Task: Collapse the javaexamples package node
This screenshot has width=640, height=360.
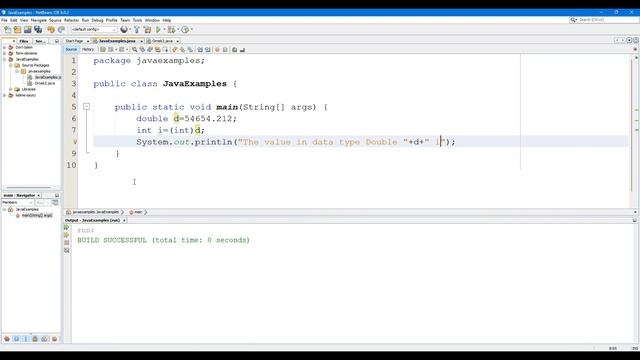Action: click(17, 71)
